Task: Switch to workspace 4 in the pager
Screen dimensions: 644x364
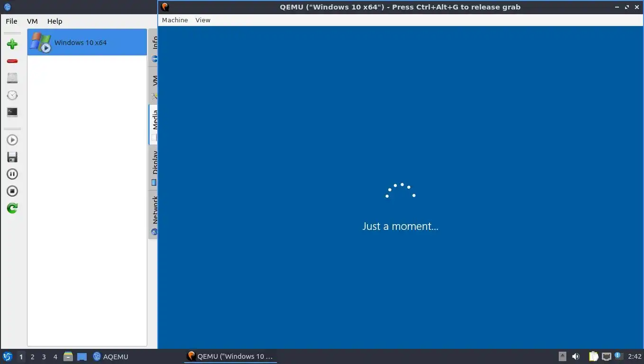Action: coord(55,357)
